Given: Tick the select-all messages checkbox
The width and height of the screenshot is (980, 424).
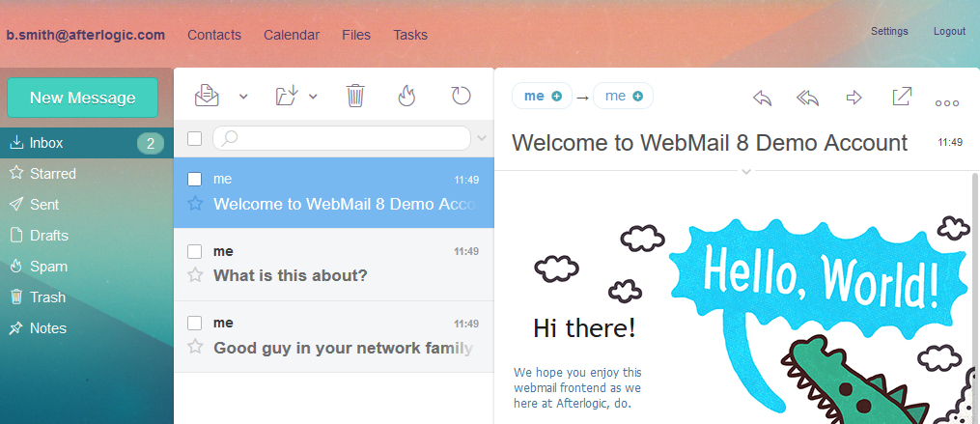Looking at the screenshot, I should tap(195, 138).
